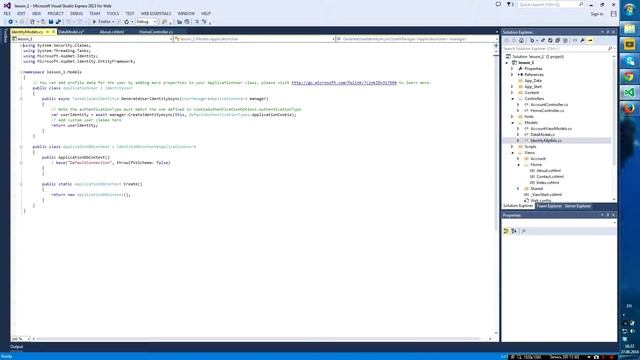Switch to the About.cshtml editor tab
Image resolution: width=640 pixels, height=360 pixels.
click(111, 32)
